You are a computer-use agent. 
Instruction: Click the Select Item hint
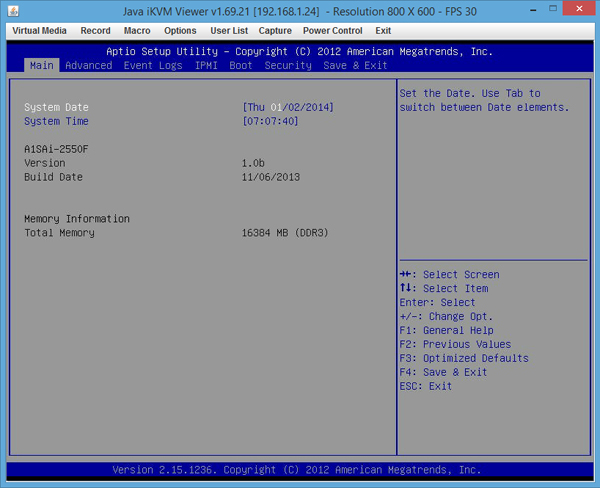[444, 288]
